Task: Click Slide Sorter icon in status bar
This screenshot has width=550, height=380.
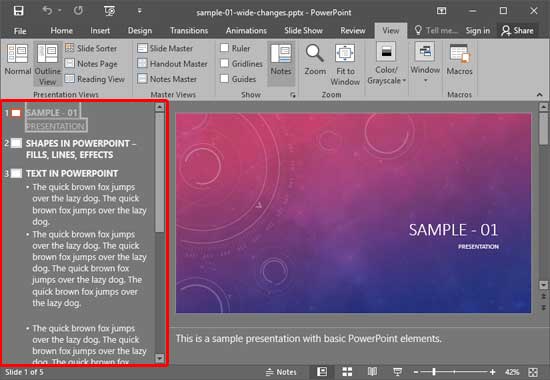Action: point(347,372)
